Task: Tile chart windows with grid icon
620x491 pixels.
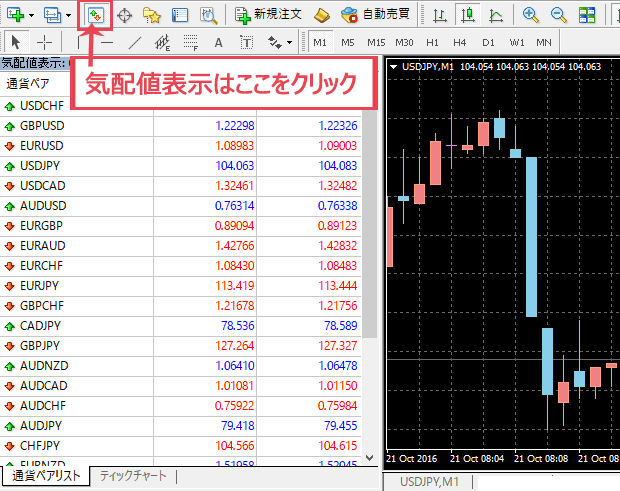Action: click(x=587, y=15)
